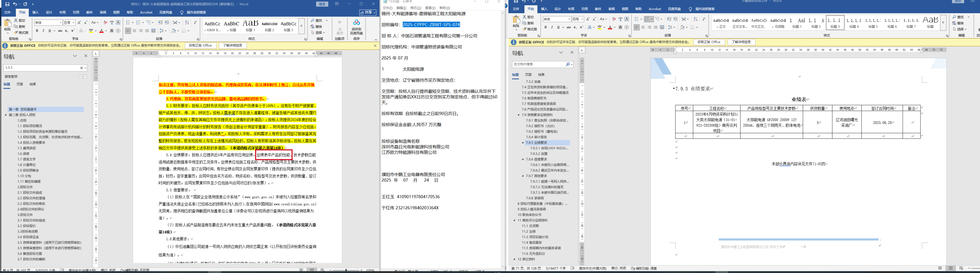Screen dimensions: 980x273
Task: Close the left Word navigation pane
Action: (x=86, y=56)
